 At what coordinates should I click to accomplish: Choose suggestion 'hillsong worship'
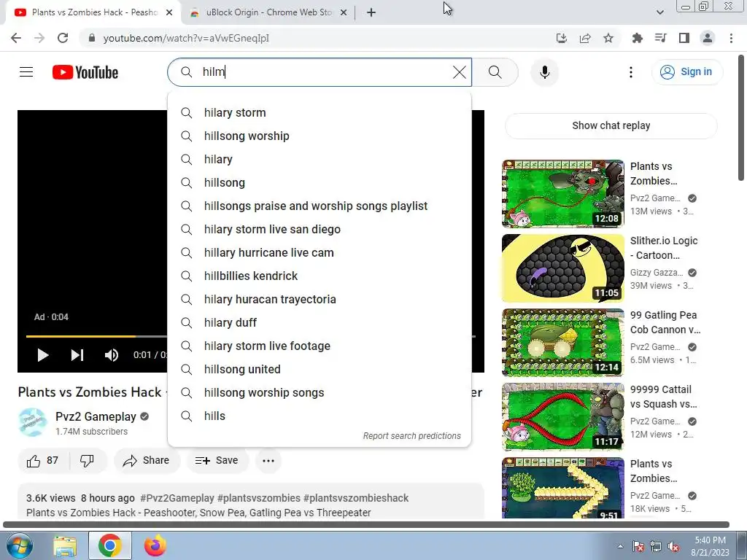click(x=320, y=136)
